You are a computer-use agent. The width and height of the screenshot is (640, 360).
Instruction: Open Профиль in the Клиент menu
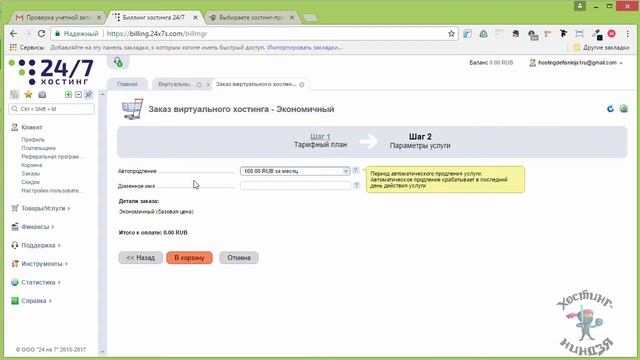click(33, 140)
